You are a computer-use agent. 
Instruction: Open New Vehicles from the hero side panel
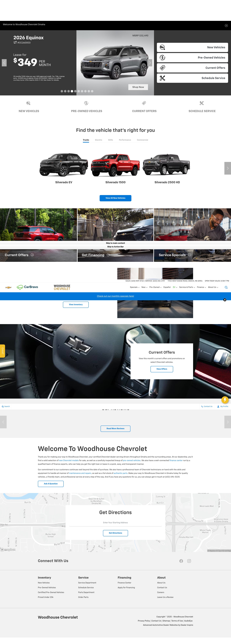(x=192, y=47)
